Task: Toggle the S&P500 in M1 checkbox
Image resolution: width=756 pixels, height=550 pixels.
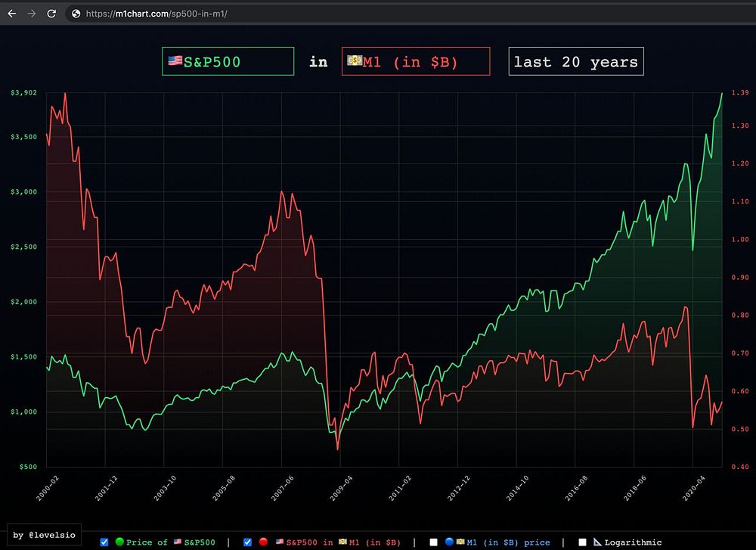Action: click(x=247, y=542)
